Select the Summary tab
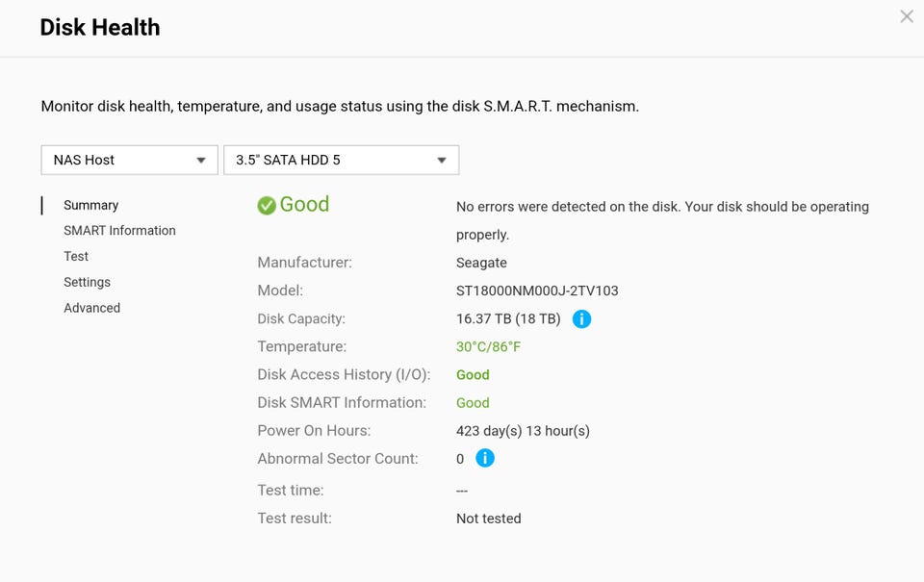 coord(90,205)
